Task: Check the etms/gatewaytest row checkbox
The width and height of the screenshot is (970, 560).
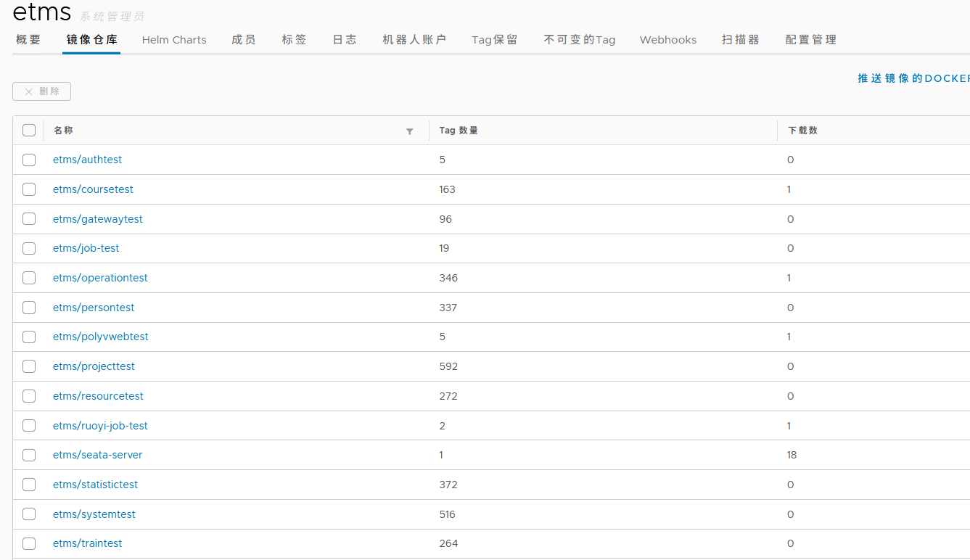Action: 29,219
